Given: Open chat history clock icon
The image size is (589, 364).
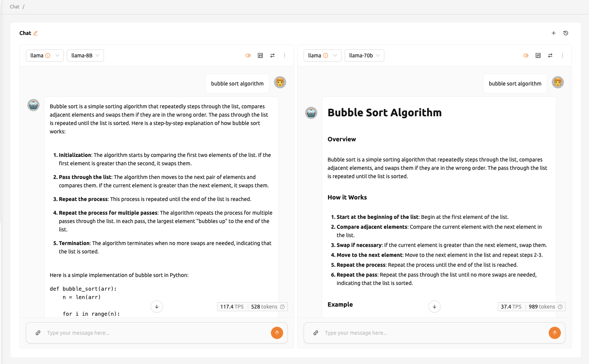Looking at the screenshot, I should click(x=566, y=33).
